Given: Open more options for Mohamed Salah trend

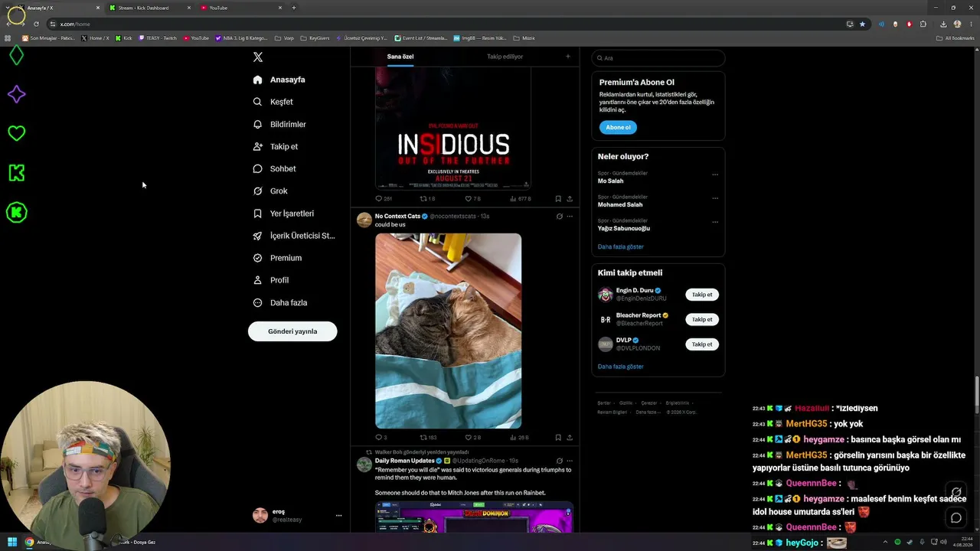Looking at the screenshot, I should (715, 198).
